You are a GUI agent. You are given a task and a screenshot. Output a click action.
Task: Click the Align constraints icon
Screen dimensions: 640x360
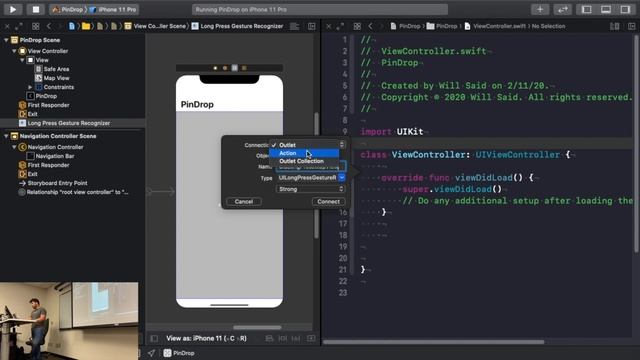[x=282, y=338]
